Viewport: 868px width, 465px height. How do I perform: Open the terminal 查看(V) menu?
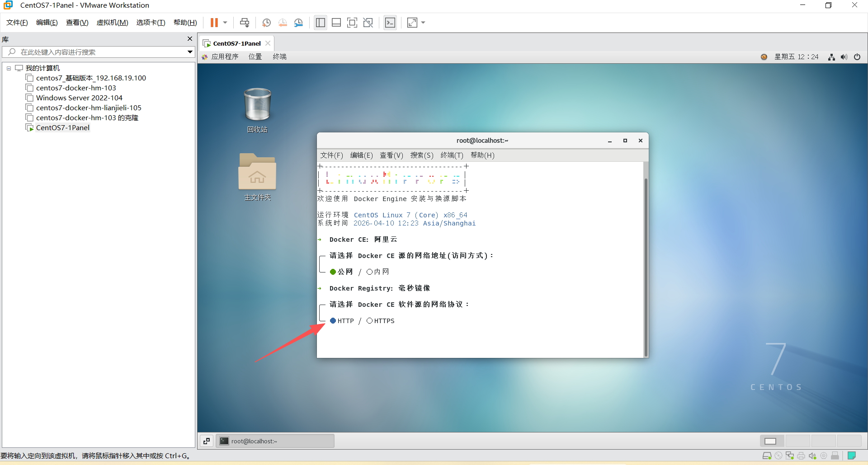pyautogui.click(x=392, y=155)
